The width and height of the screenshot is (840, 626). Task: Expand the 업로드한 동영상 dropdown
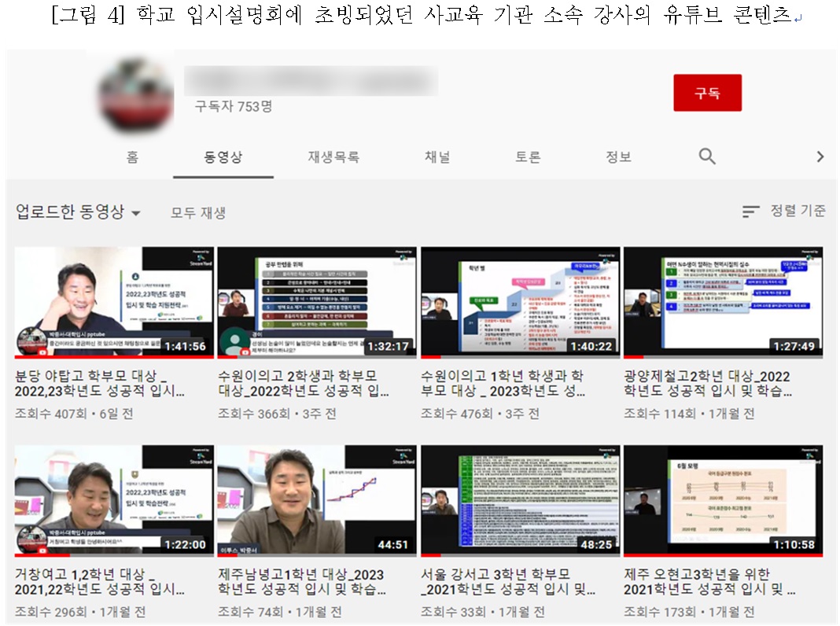click(136, 213)
